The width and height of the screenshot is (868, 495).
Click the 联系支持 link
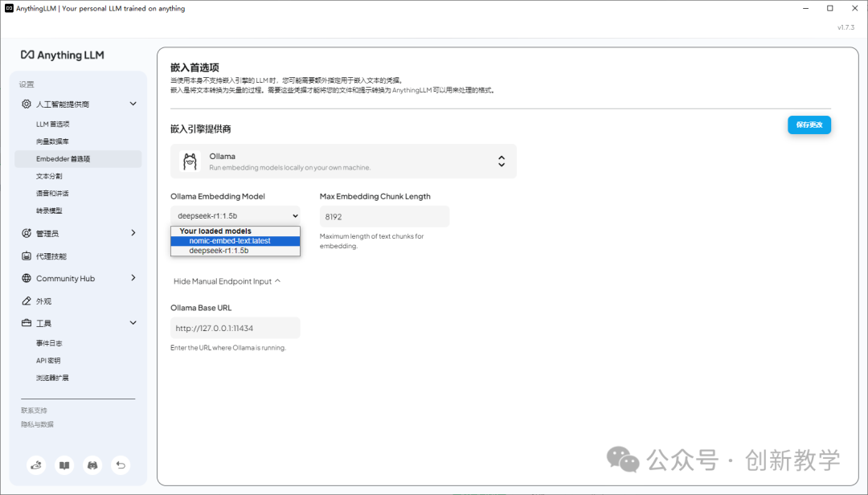(x=34, y=411)
